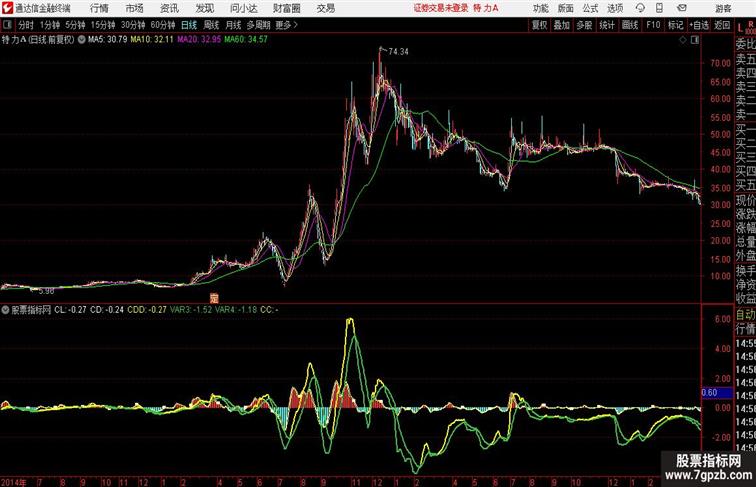This screenshot has width=756, height=487.
Task: Open the 公式 menu
Action: 590,8
